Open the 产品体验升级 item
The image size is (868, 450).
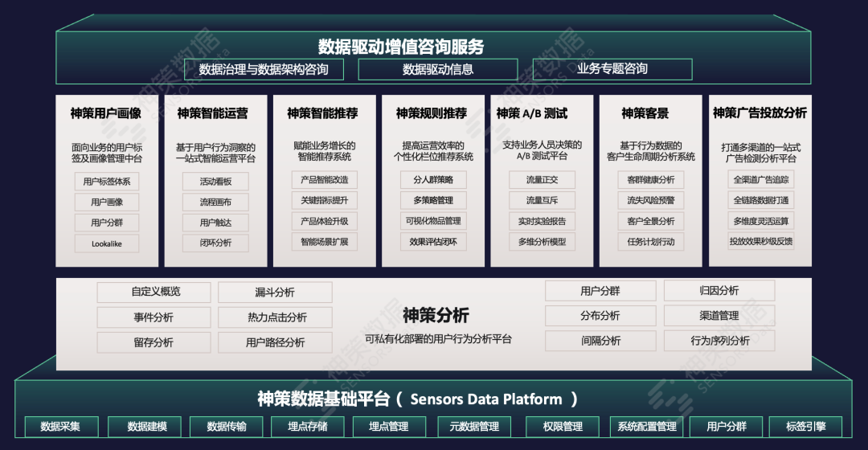click(325, 221)
